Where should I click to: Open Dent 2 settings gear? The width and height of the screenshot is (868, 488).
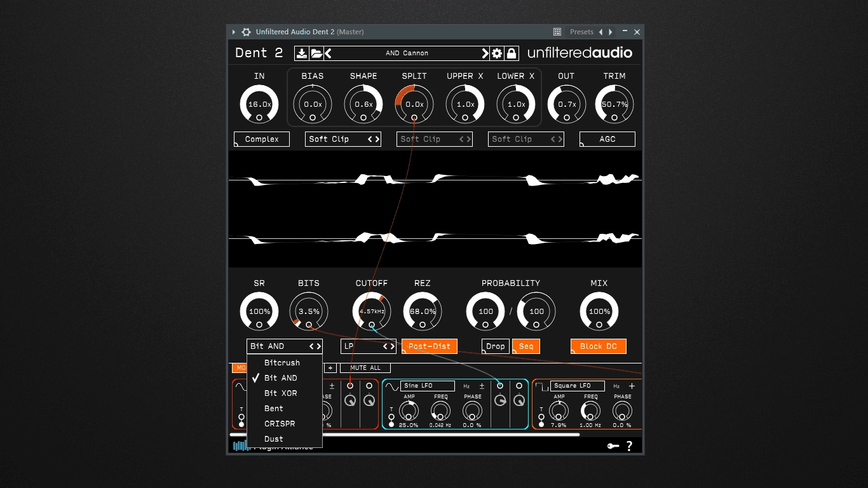tap(497, 53)
